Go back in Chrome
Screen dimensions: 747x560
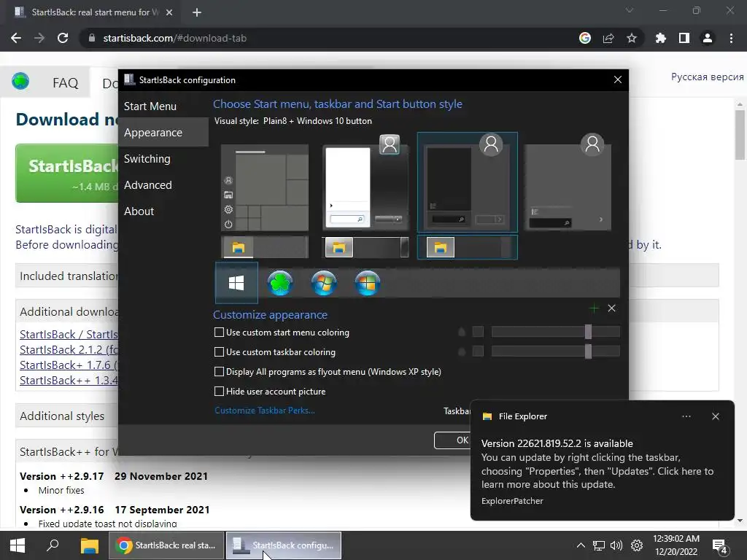coord(16,38)
